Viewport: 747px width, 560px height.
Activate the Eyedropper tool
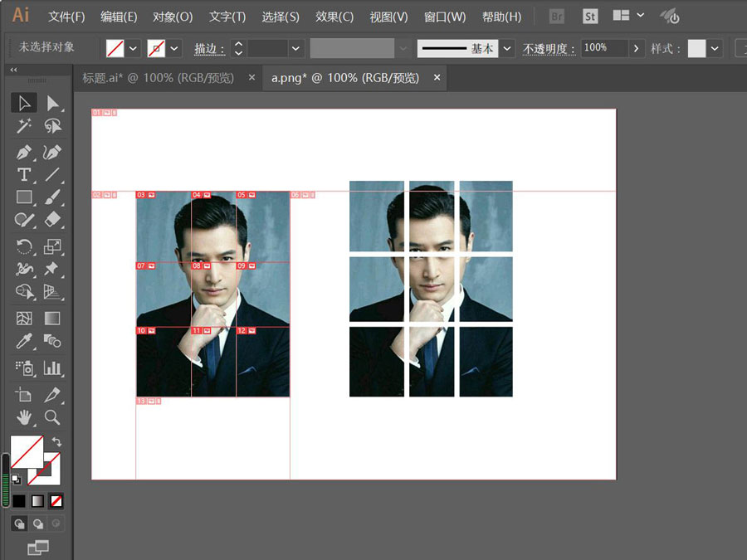pyautogui.click(x=24, y=341)
